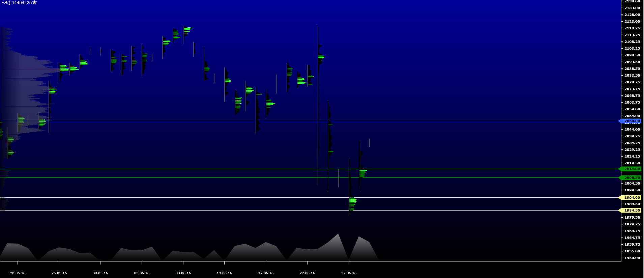Viewport: 644px width, 278px height.
Task: Select the 2118.25 price axis label
Action: pyautogui.click(x=632, y=28)
